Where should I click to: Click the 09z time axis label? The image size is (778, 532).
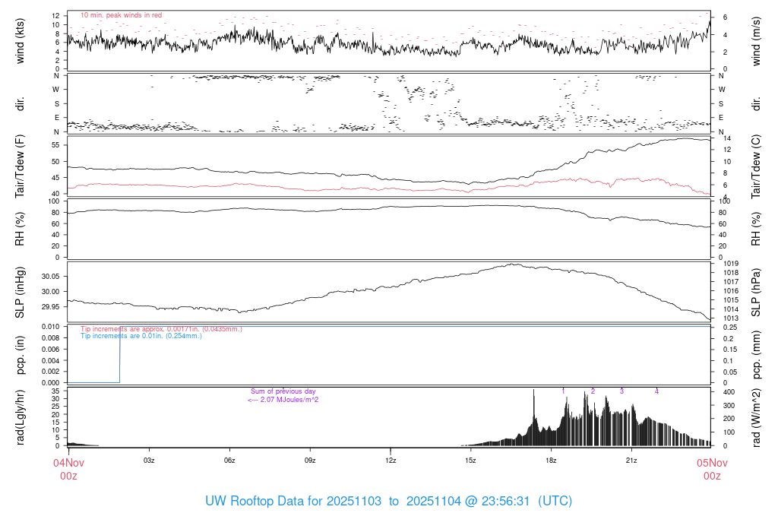[x=310, y=461]
